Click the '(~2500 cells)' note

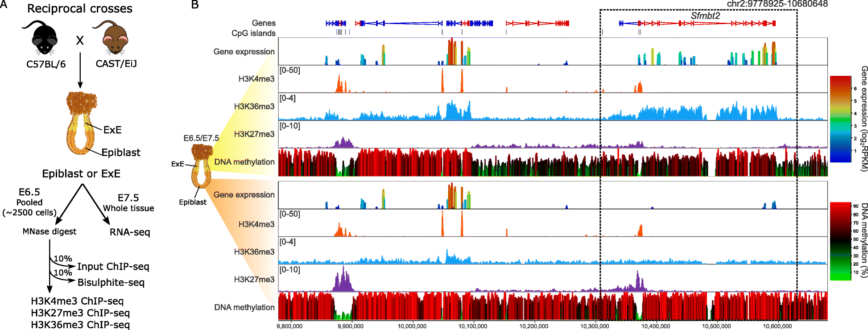(x=29, y=213)
